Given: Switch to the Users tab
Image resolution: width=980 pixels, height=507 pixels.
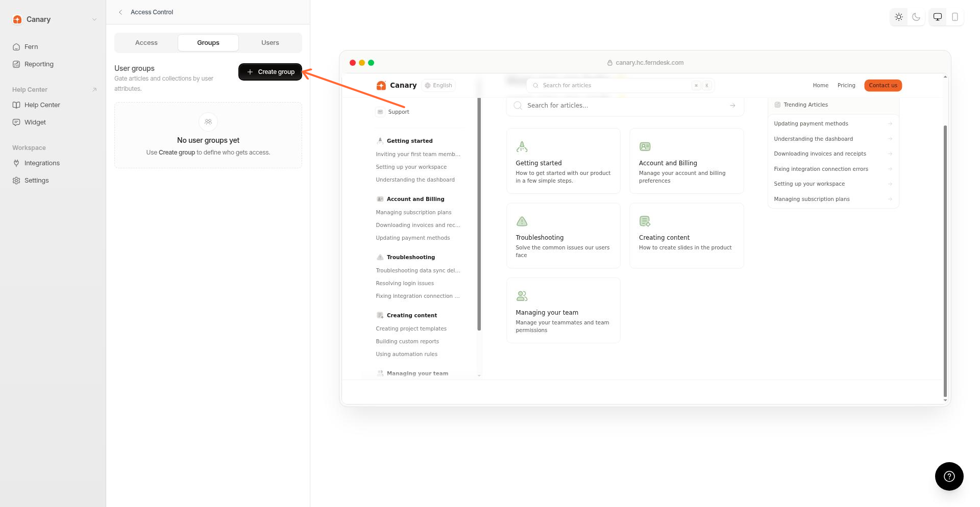Looking at the screenshot, I should [x=270, y=43].
